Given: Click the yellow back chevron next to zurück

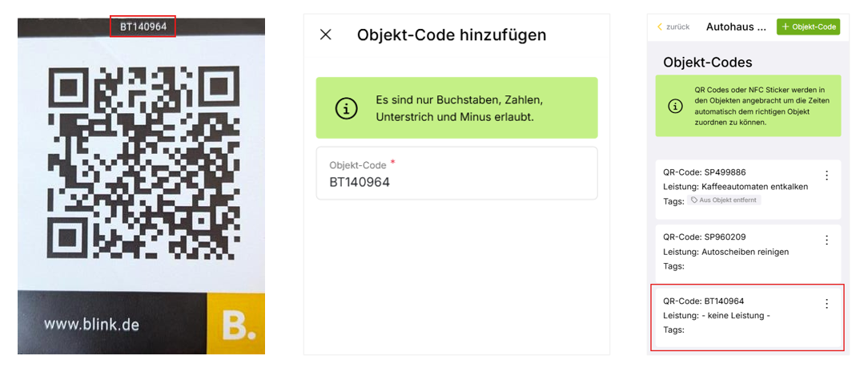Looking at the screenshot, I should 659,26.
